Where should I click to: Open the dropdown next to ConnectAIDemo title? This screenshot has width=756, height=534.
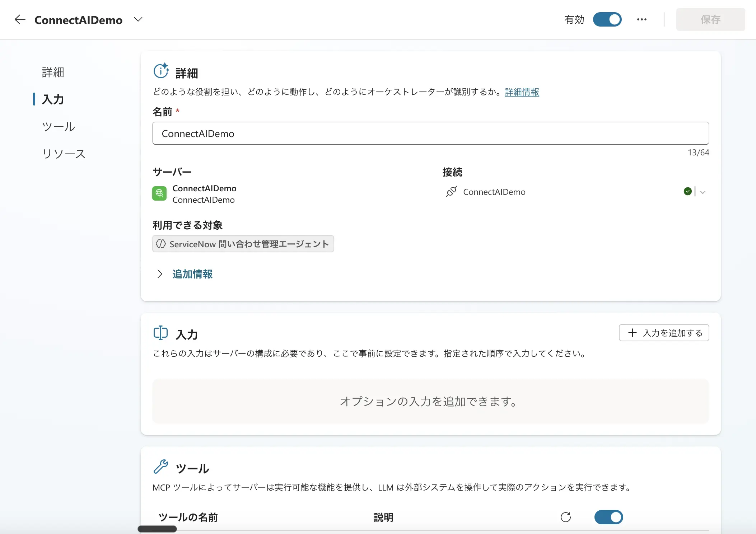138,20
